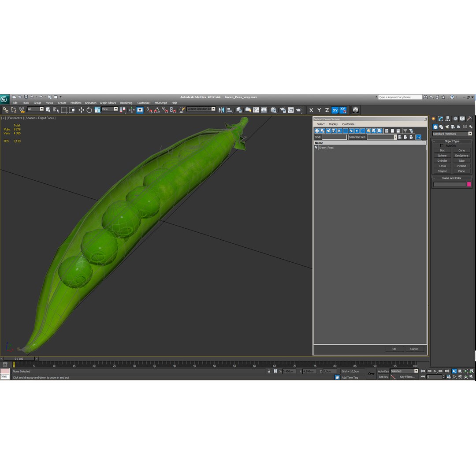Click the Set Key button

click(383, 377)
